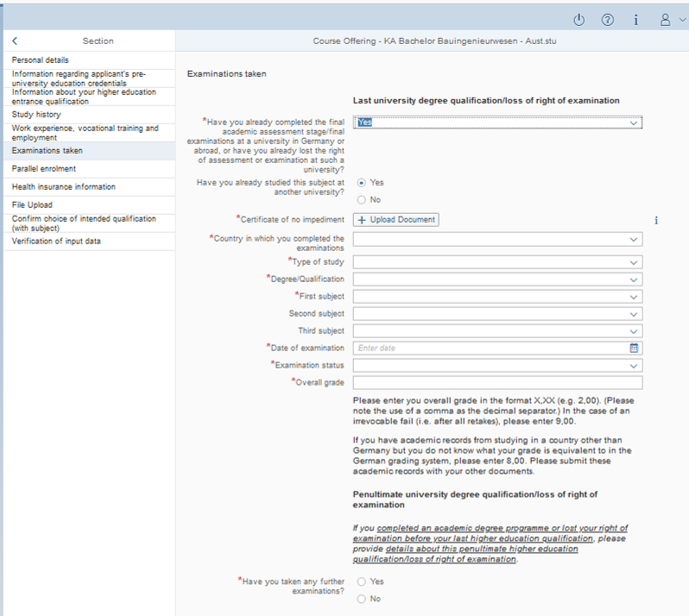Viewport: 689px width, 616px height.
Task: Navigate to Health insurance information section
Action: point(63,187)
